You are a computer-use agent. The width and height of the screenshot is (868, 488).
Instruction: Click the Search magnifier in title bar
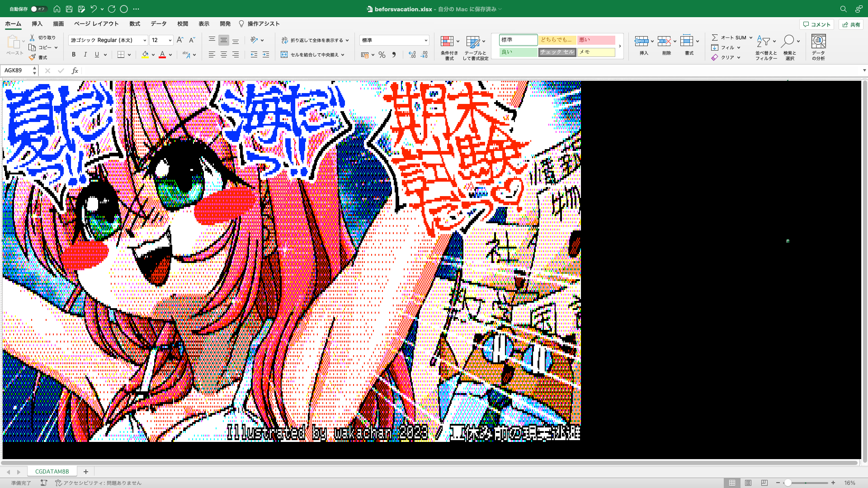click(843, 9)
